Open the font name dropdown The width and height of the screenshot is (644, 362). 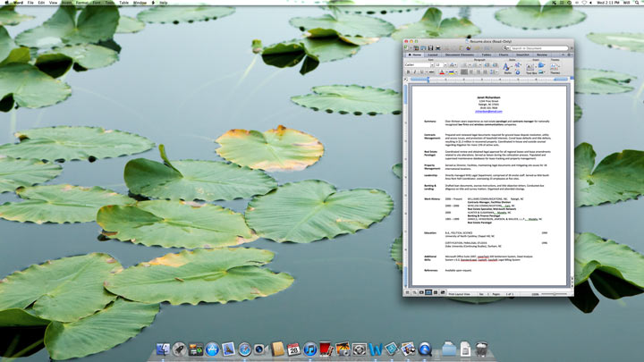[432, 64]
